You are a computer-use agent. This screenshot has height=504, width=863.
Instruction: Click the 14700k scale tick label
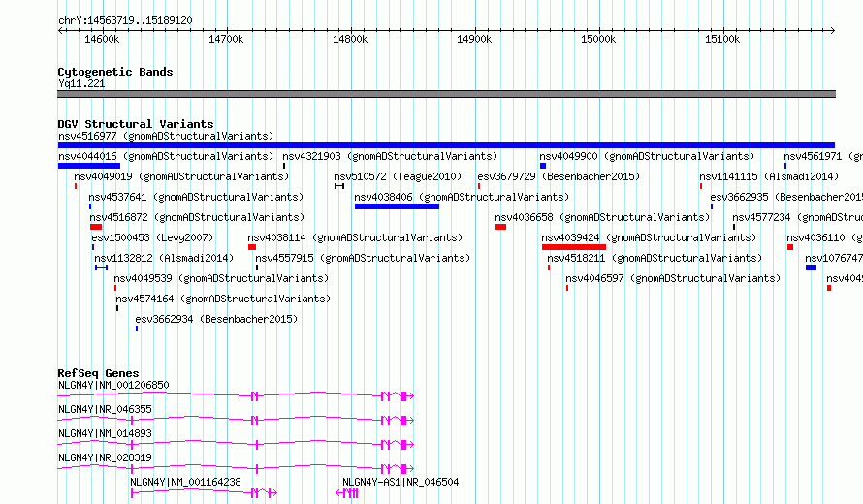(226, 39)
